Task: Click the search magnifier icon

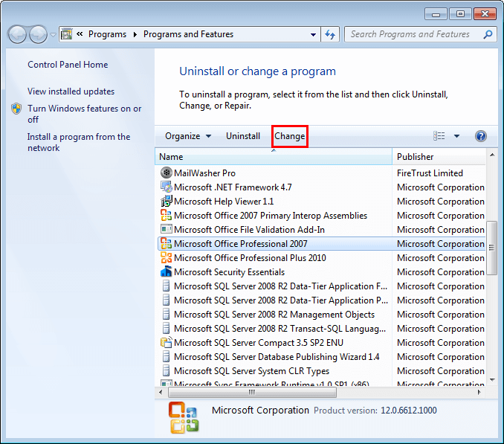Action: 488,34
